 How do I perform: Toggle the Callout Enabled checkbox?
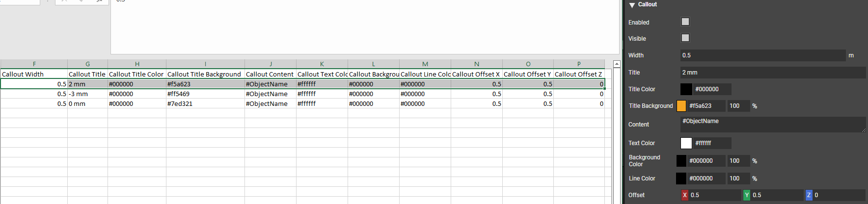click(x=685, y=22)
